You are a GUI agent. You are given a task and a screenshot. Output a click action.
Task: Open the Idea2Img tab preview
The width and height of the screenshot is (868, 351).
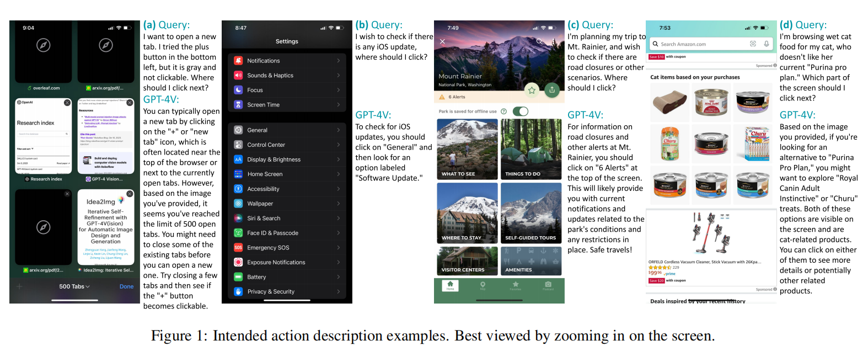(x=106, y=227)
